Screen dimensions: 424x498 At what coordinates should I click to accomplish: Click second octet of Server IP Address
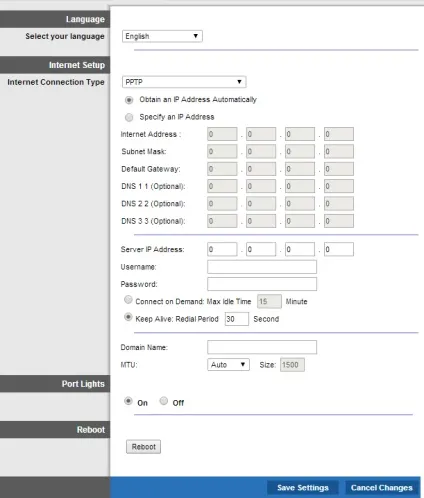pos(261,249)
